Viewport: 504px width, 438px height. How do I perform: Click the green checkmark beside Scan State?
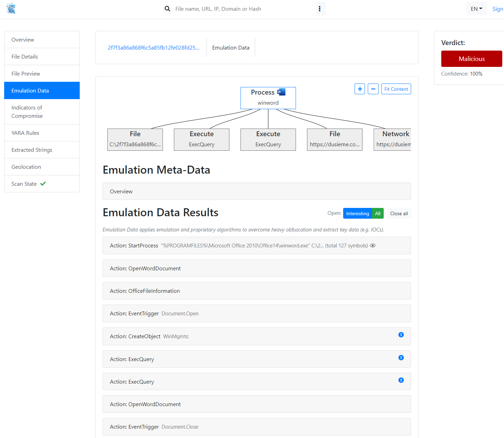(x=42, y=184)
